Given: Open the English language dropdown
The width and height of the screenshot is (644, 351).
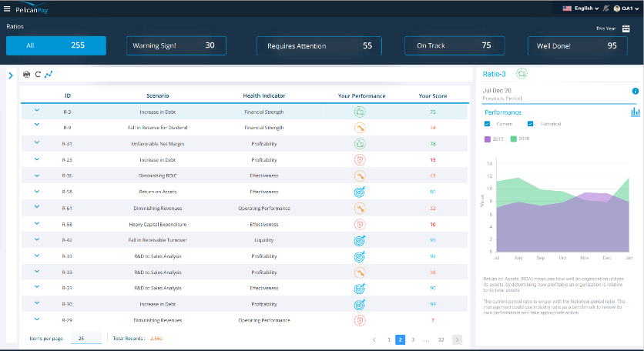Looking at the screenshot, I should coord(581,8).
